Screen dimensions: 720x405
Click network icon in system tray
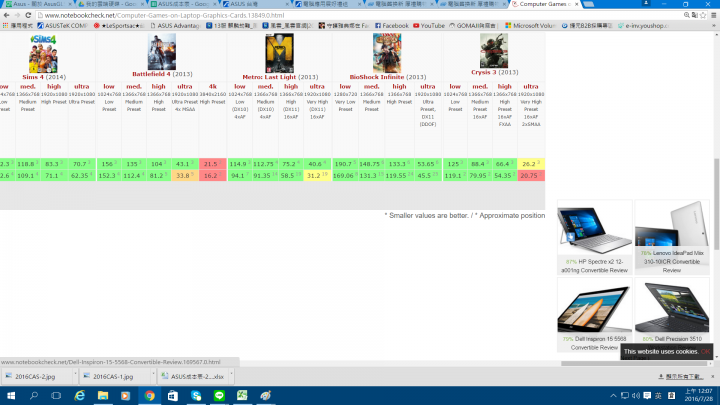[x=624, y=395]
